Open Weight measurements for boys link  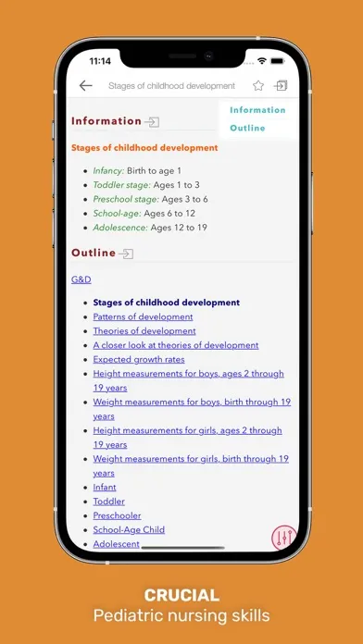[192, 409]
